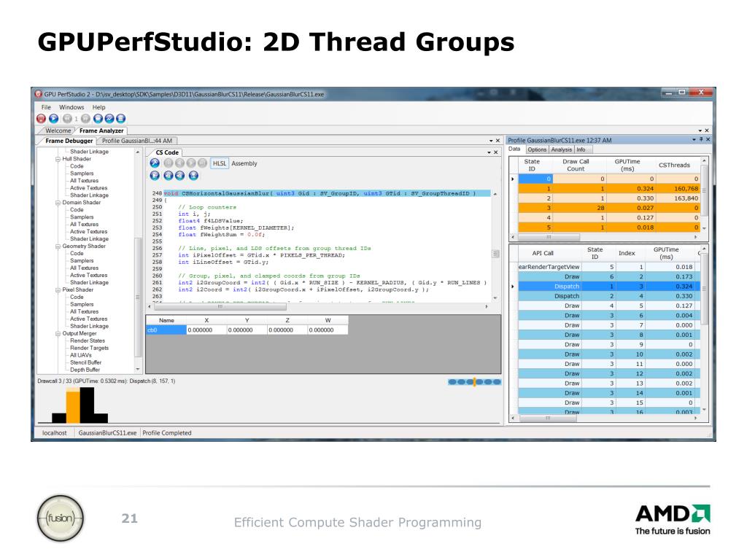Select Active Textures under Pixel Shader
Viewport: 747px width, 560px height.
pos(88,319)
